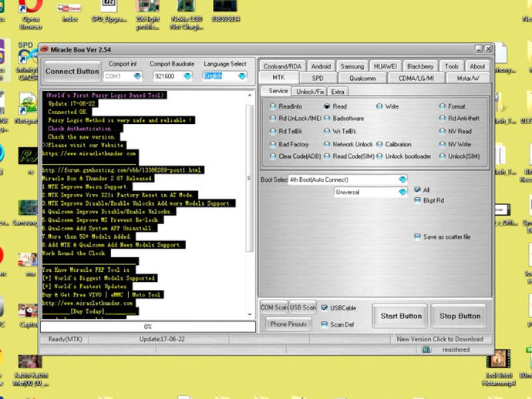Screen dimensions: 532x399
Task: Open the SPD Upgrade desktop icon
Action: 109,11
